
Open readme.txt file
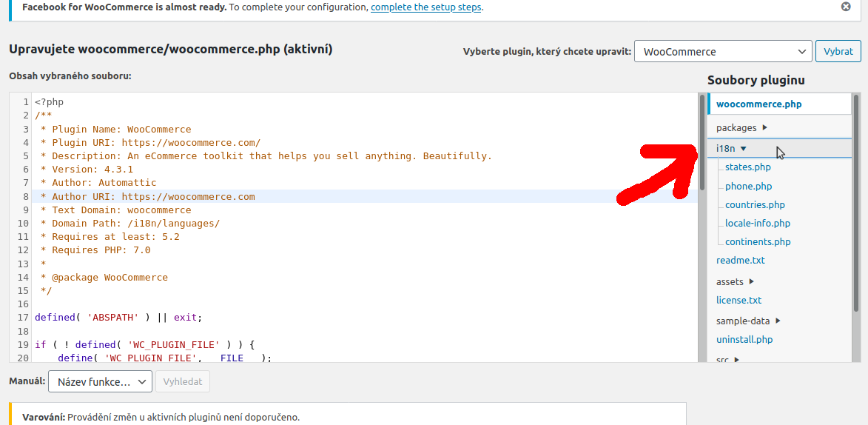[x=740, y=261]
